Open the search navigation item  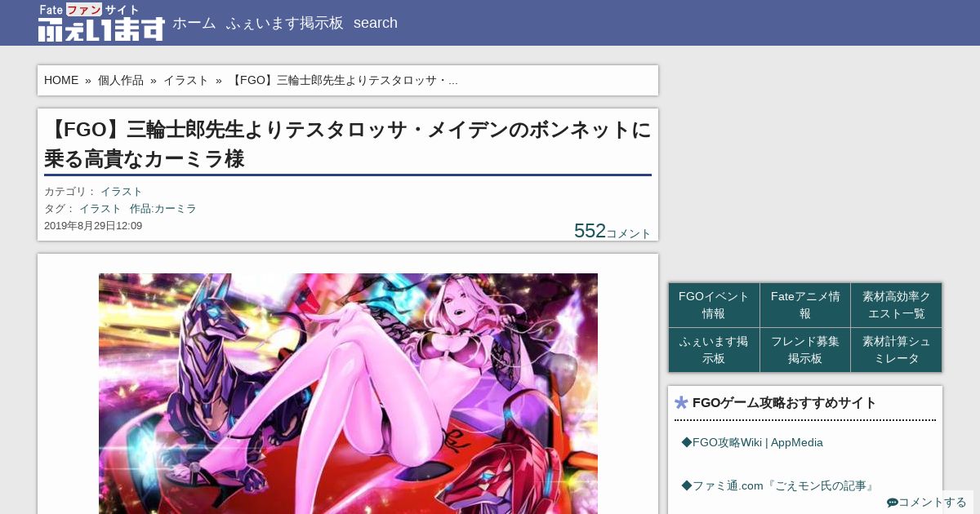click(376, 23)
